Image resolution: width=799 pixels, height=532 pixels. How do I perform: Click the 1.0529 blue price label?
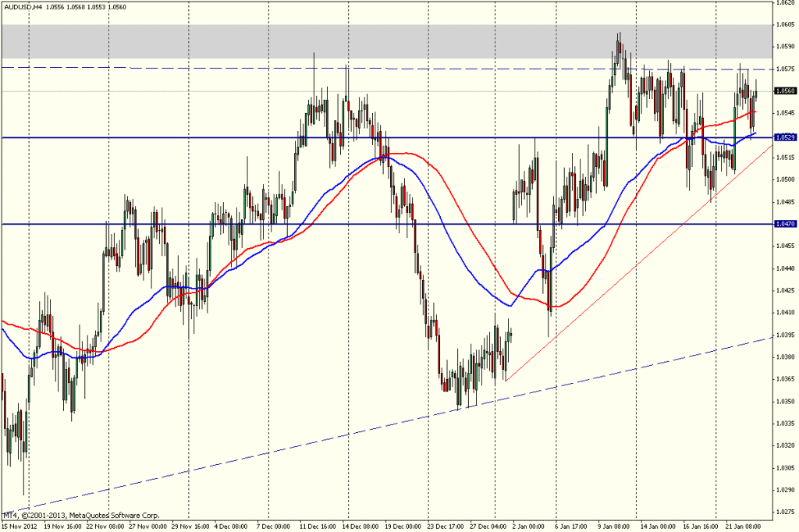784,137
